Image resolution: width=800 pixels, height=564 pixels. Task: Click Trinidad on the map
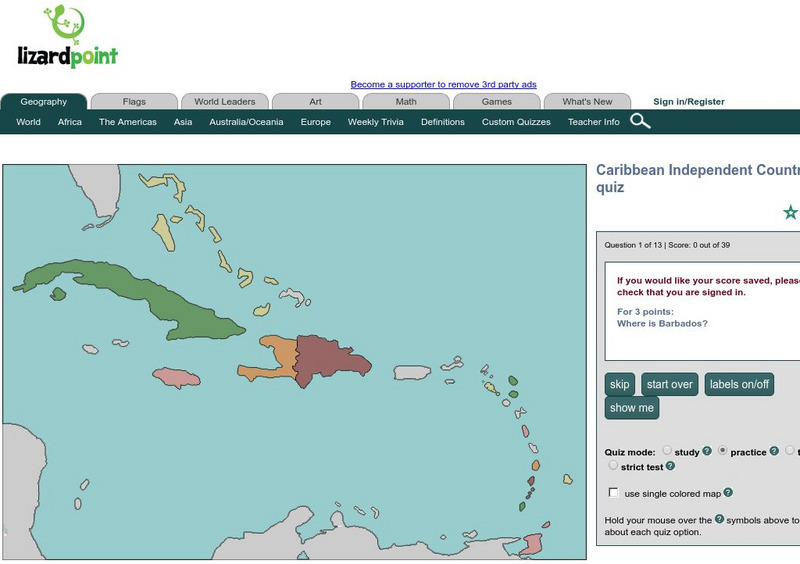pos(533,544)
